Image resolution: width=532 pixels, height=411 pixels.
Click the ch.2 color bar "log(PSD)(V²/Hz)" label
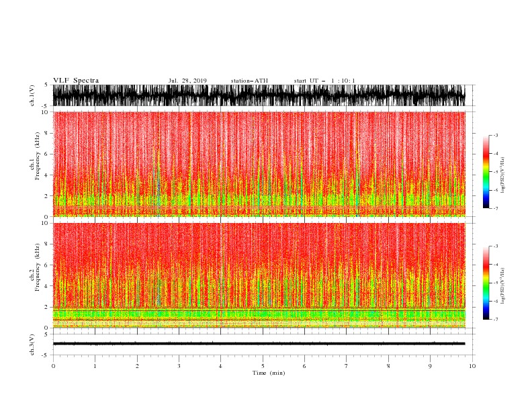click(503, 286)
